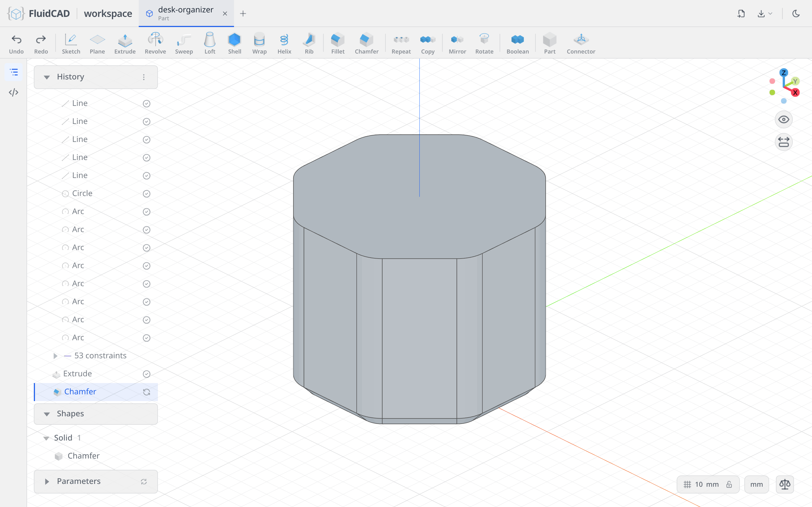Choose the Loft tool
Screen dimensions: 812x507
(210, 43)
